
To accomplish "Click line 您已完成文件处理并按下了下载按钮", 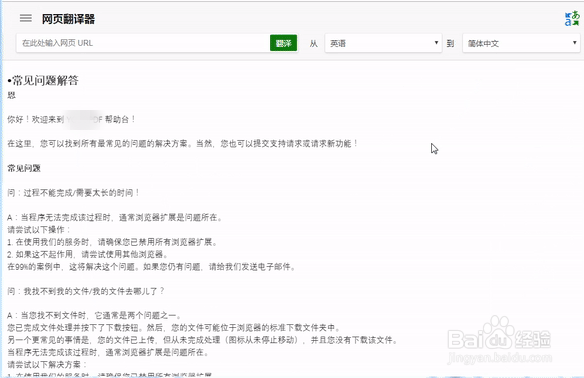I will tap(174, 328).
